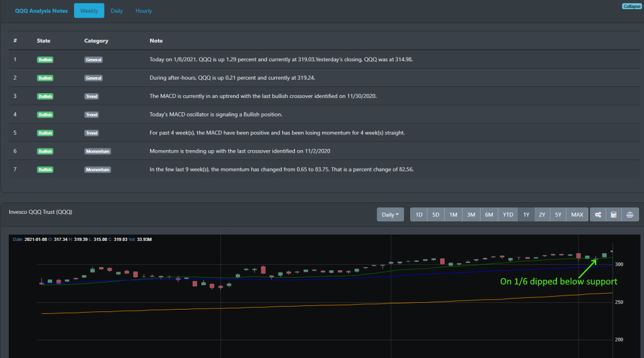Viewport: 644px width, 358px height.
Task: Click the General category badge in row 1
Action: tap(94, 59)
